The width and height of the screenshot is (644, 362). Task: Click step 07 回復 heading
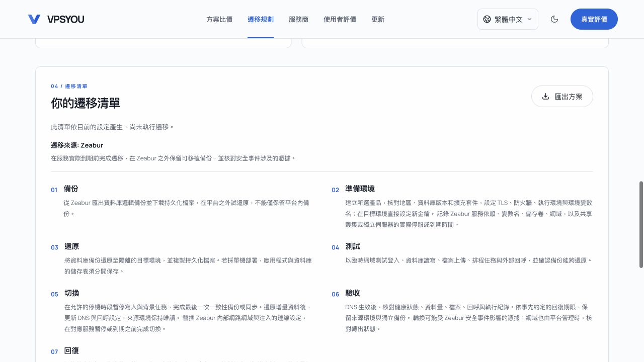click(x=71, y=351)
